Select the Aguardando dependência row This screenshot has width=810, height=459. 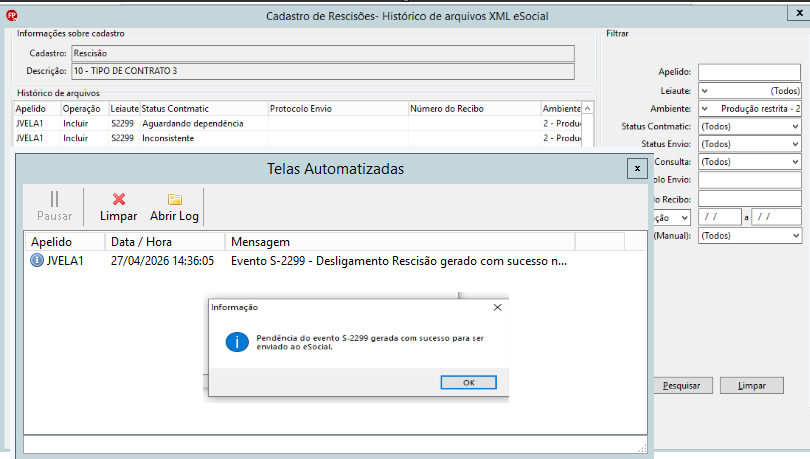click(x=298, y=123)
